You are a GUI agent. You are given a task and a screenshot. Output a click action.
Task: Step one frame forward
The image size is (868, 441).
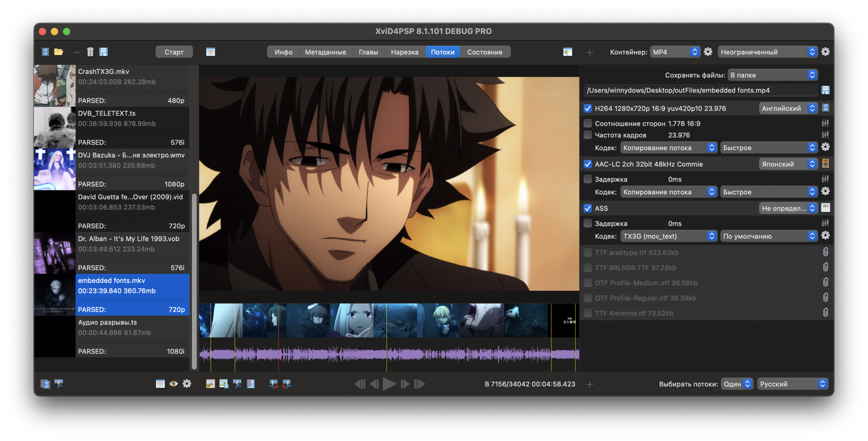[405, 384]
